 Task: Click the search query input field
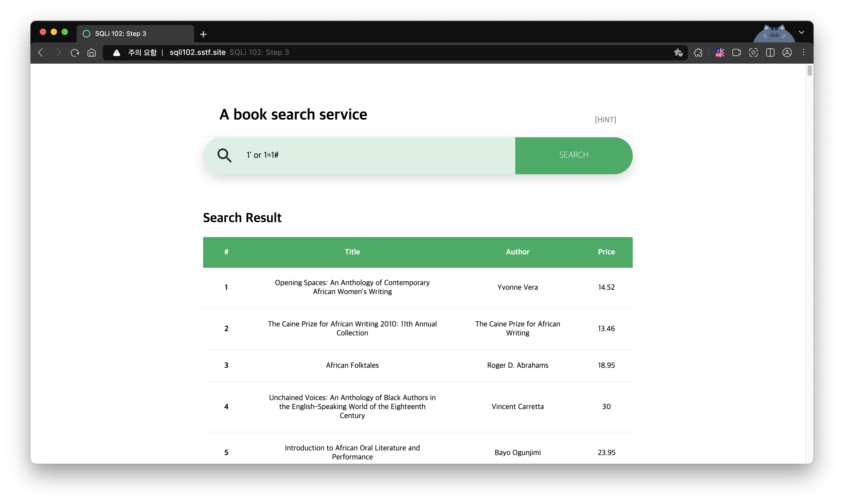(x=374, y=155)
